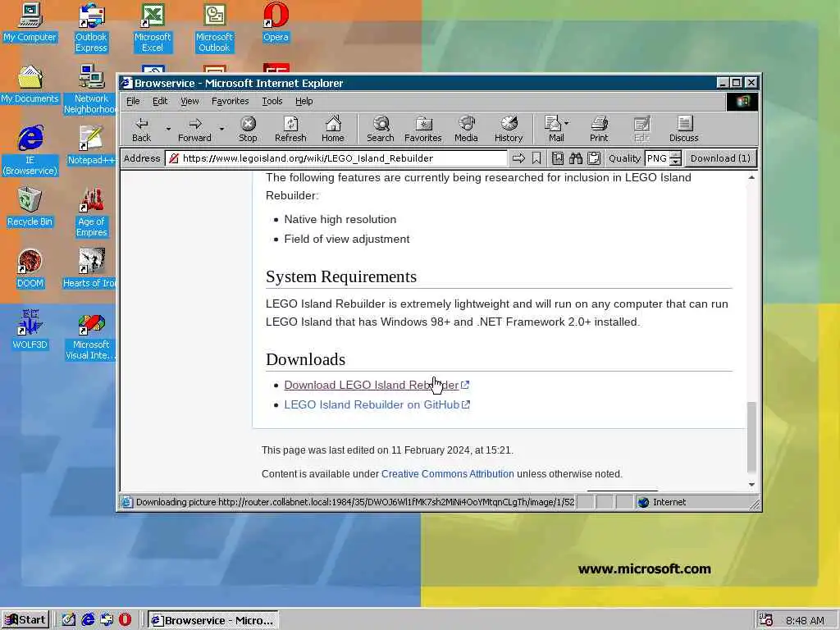Select the Opera desktop icon
The image size is (840, 630).
[x=276, y=22]
